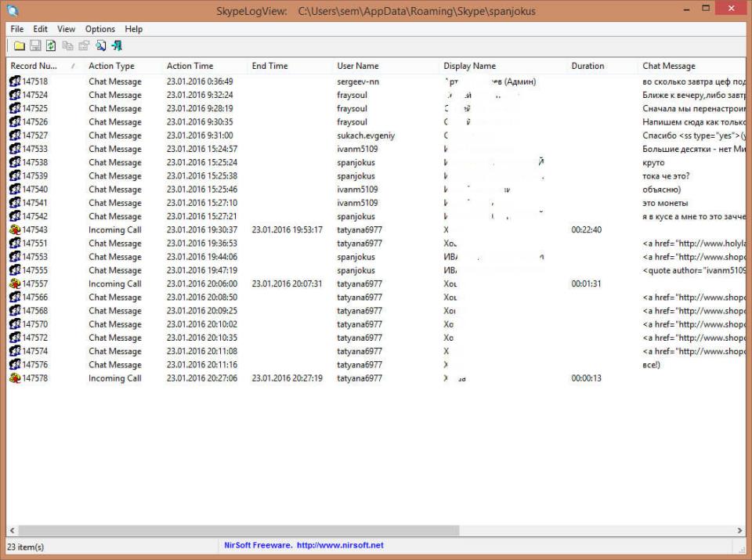
Task: Select the chat message icon for record 147518
Action: [x=15, y=81]
